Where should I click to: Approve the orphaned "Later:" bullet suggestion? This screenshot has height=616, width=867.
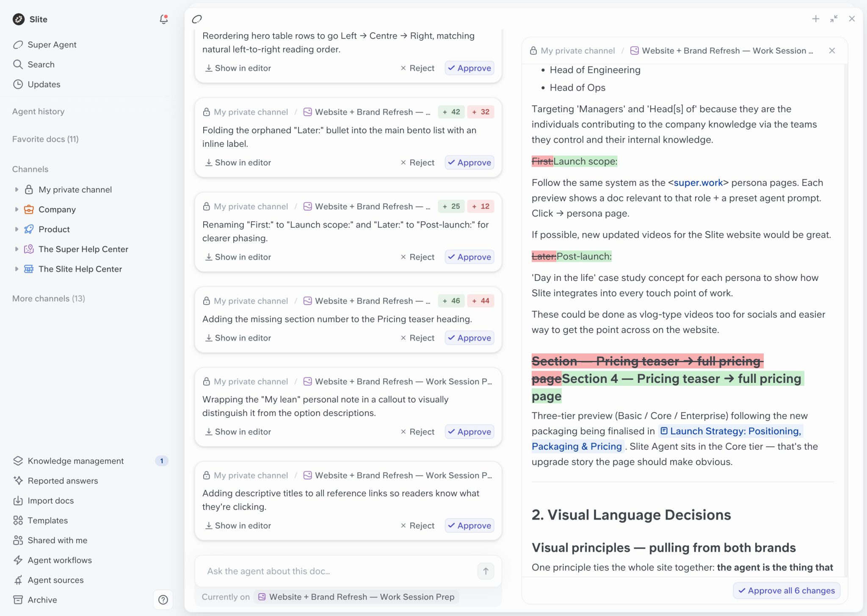click(x=469, y=162)
